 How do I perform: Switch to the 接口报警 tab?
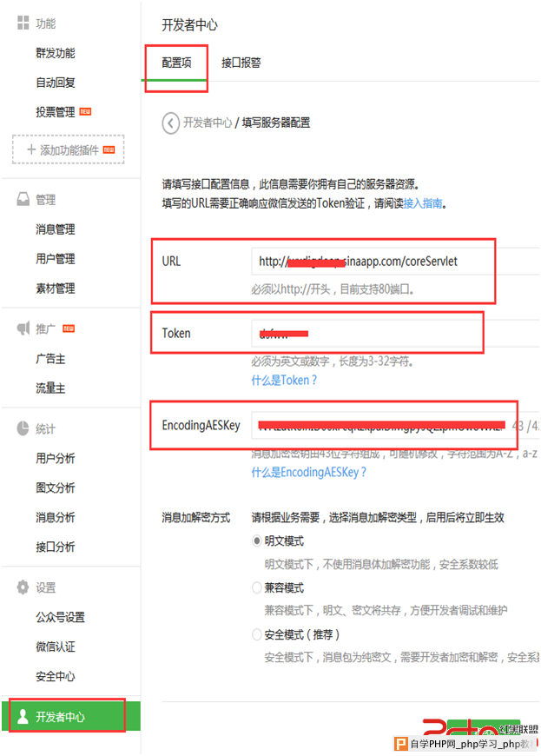[x=241, y=63]
